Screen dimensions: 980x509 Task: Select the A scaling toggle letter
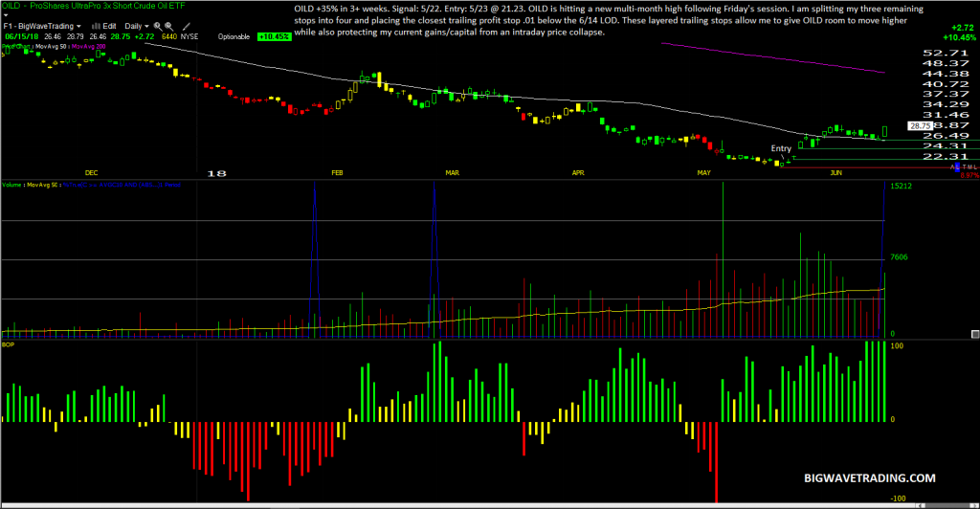click(952, 167)
